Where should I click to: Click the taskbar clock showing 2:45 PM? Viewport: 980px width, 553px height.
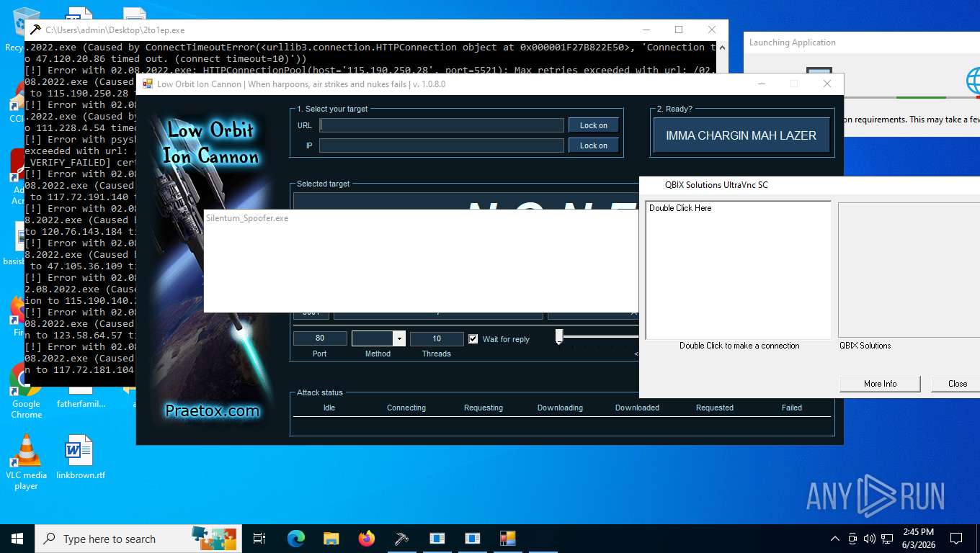click(918, 539)
